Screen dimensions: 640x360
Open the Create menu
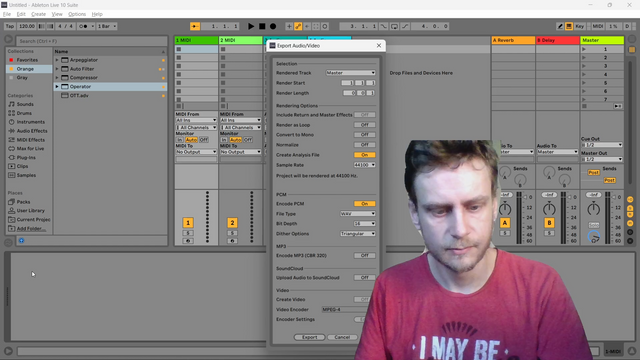point(38,14)
